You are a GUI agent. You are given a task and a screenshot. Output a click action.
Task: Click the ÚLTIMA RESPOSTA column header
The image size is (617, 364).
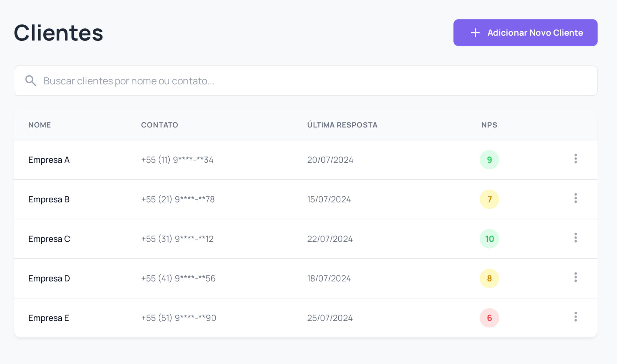(x=342, y=125)
